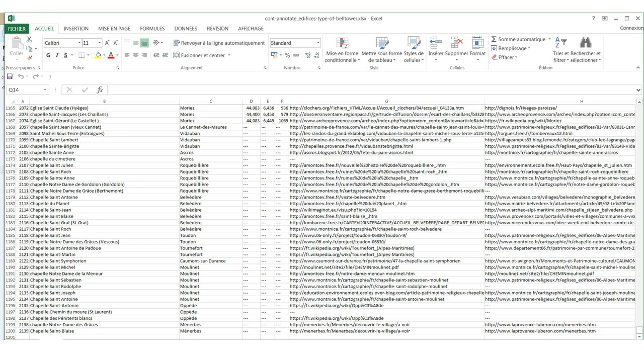Screen dimensions: 644x362
Task: Toggle bold with the G button
Action: click(48, 55)
